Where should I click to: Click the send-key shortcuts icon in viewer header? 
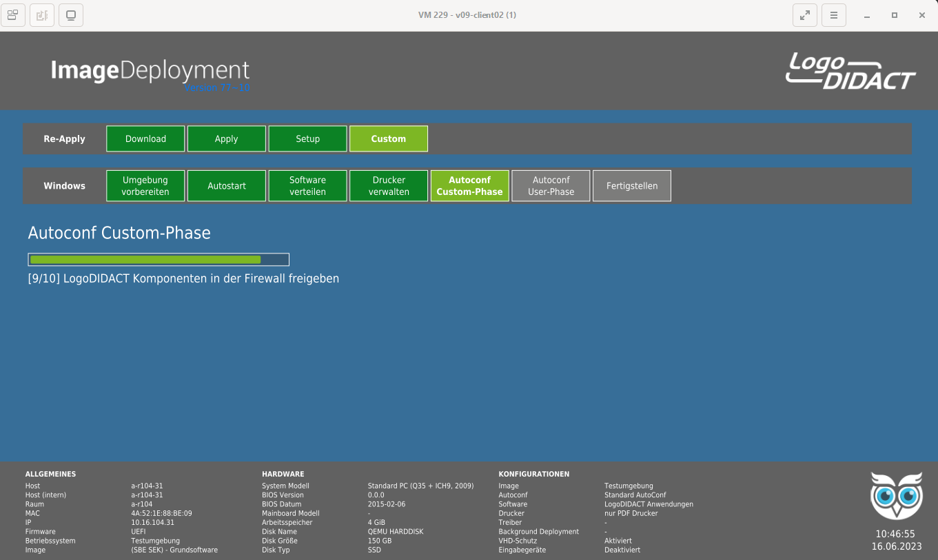[13, 15]
